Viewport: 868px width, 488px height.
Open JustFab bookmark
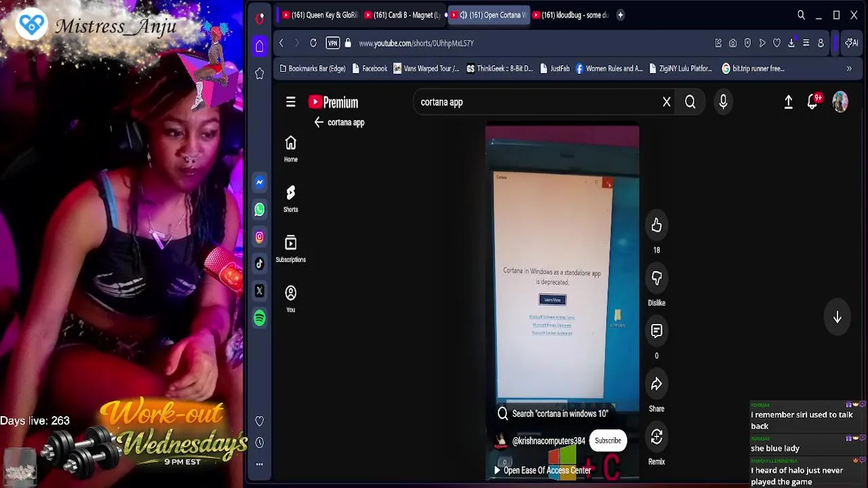click(x=555, y=68)
